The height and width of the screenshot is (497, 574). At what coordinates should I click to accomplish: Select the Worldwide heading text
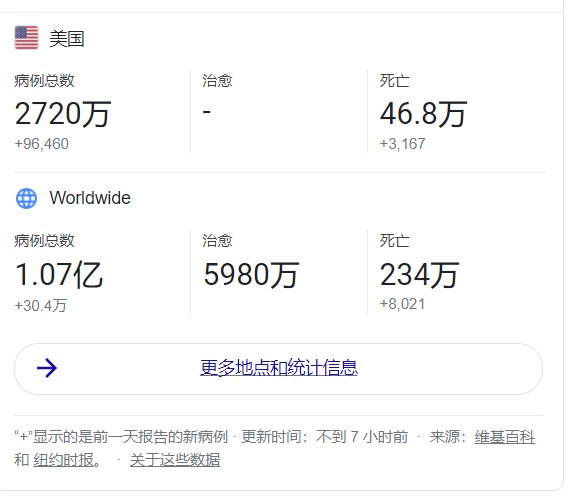(90, 198)
